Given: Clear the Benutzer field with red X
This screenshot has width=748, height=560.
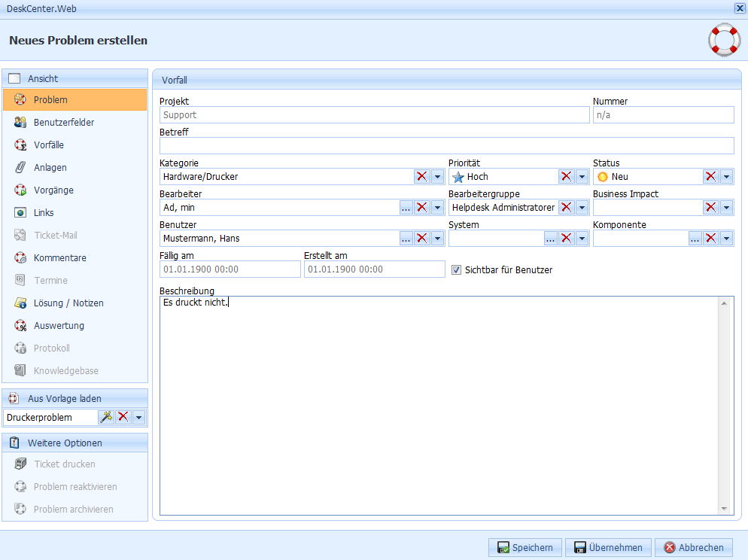Looking at the screenshot, I should tap(422, 239).
